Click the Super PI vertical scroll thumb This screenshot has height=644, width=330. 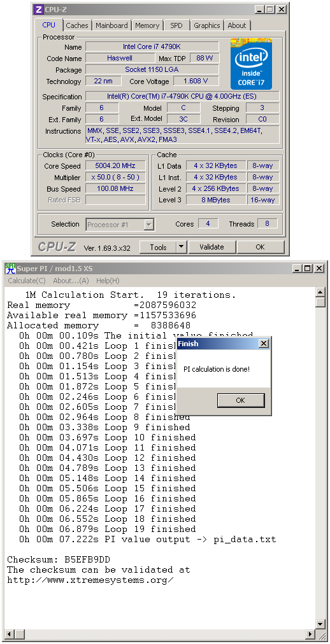[x=320, y=302]
